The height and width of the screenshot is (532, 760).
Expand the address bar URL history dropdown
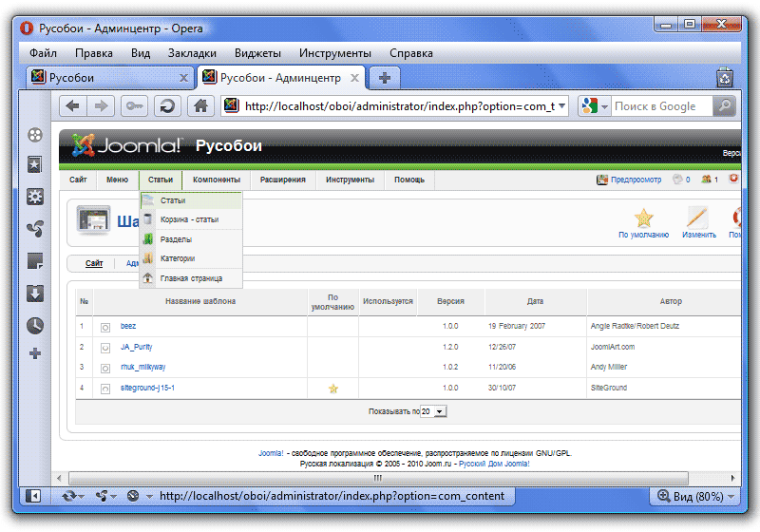(561, 106)
